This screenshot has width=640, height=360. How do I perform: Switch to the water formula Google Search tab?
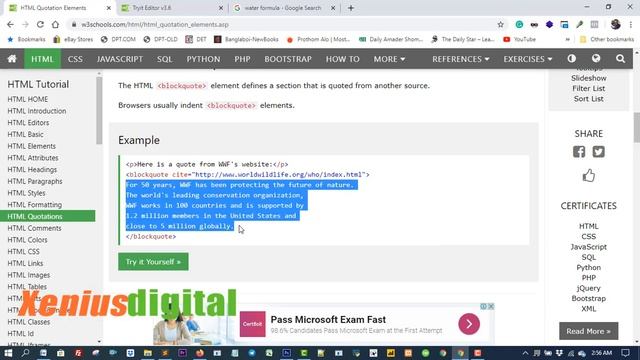[x=284, y=8]
